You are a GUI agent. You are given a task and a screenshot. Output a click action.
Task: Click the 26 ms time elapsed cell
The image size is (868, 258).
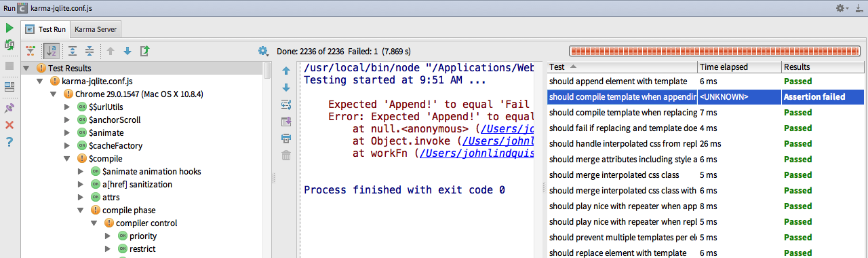coord(740,143)
